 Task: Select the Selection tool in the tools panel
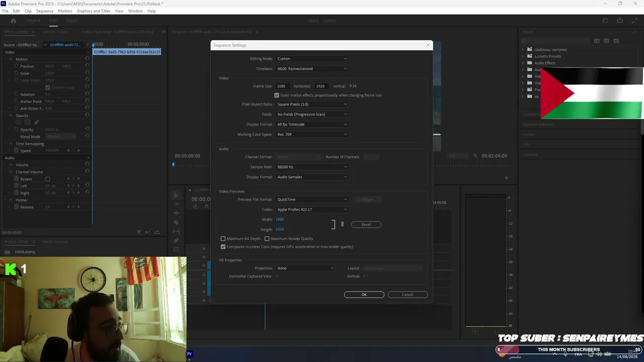coord(176,196)
